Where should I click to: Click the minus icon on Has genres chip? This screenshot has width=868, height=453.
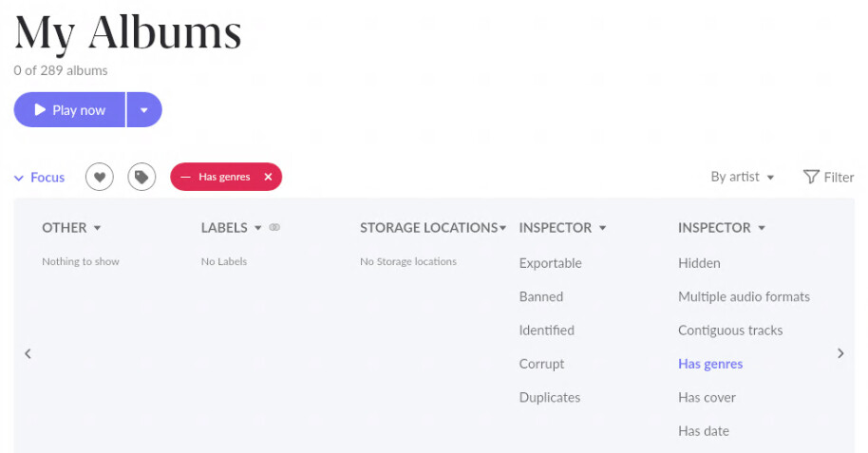185,177
